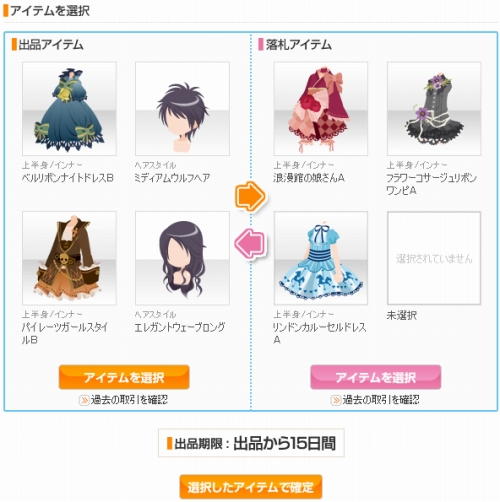
Task: Click the フラワーコサージュリボンワンピA item name
Action: (x=431, y=184)
